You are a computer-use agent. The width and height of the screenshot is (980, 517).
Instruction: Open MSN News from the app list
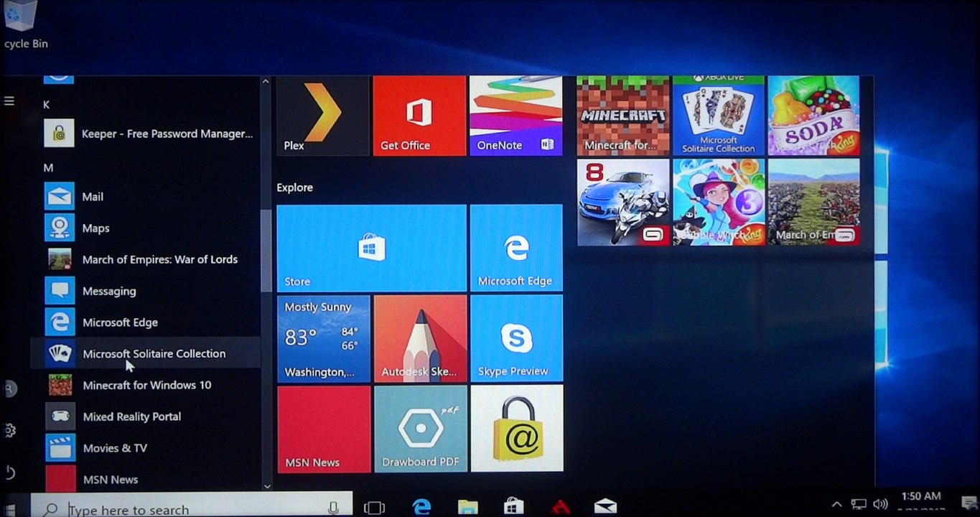(146, 479)
